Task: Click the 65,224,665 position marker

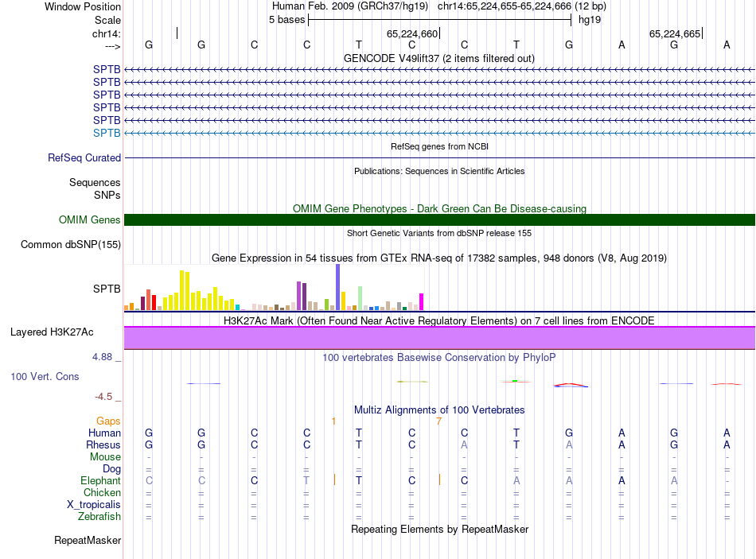Action: (676, 33)
